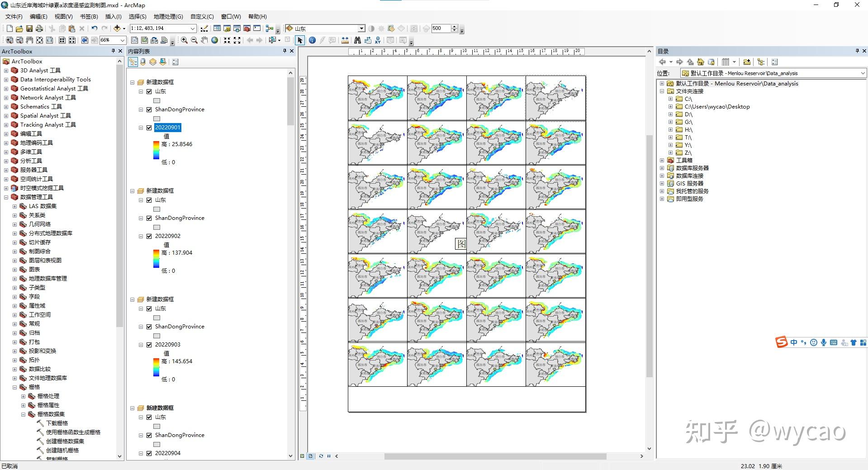
Task: Open the 地理处理(G) menu
Action: pos(168,17)
